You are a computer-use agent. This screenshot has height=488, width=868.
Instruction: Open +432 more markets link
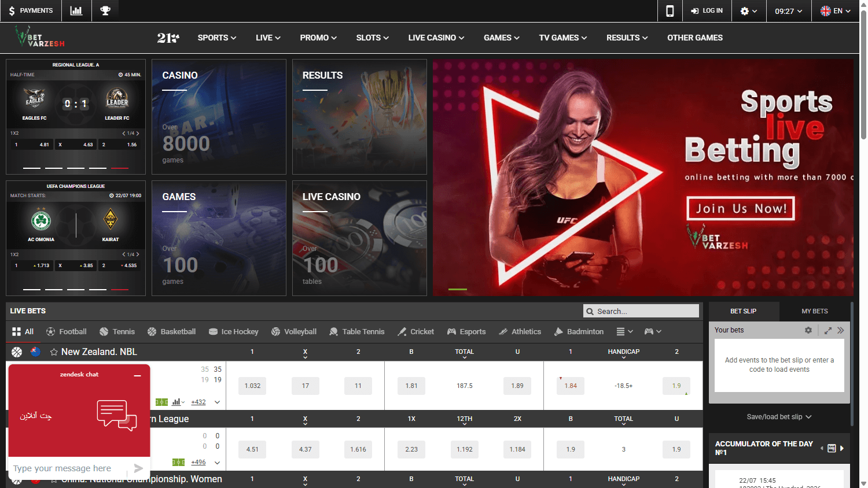pos(198,402)
